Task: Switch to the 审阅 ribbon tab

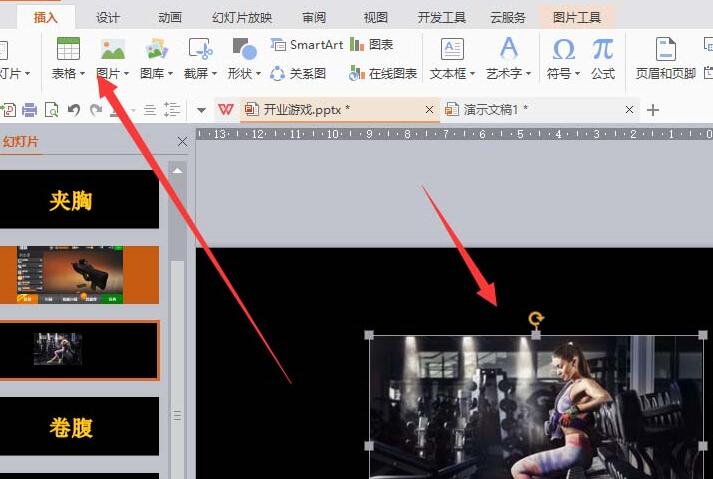Action: pos(314,18)
